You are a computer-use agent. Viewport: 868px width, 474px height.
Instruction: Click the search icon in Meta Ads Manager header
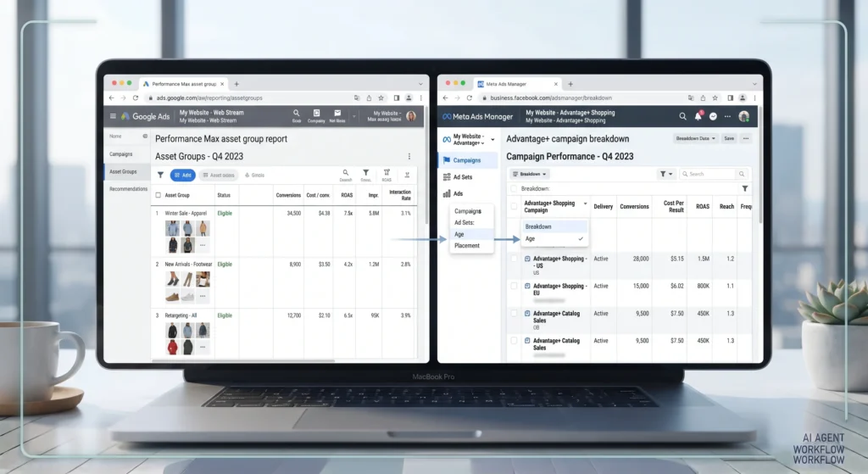tap(682, 116)
